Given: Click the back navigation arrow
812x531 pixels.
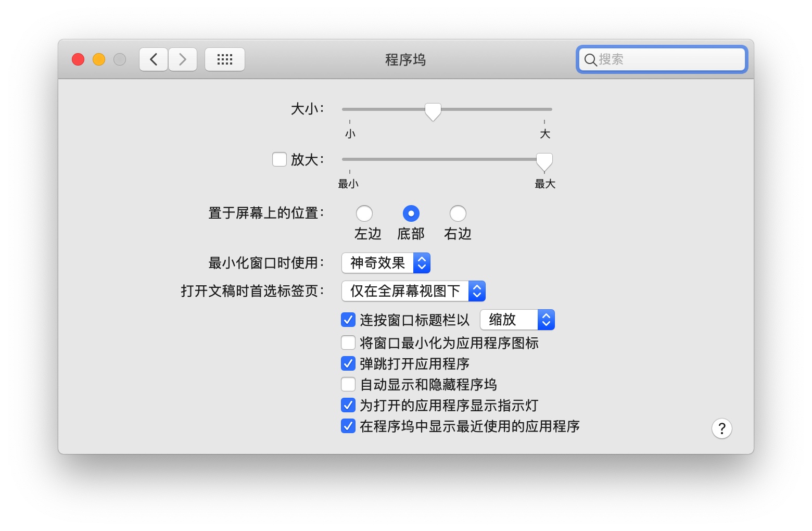Looking at the screenshot, I should 154,59.
